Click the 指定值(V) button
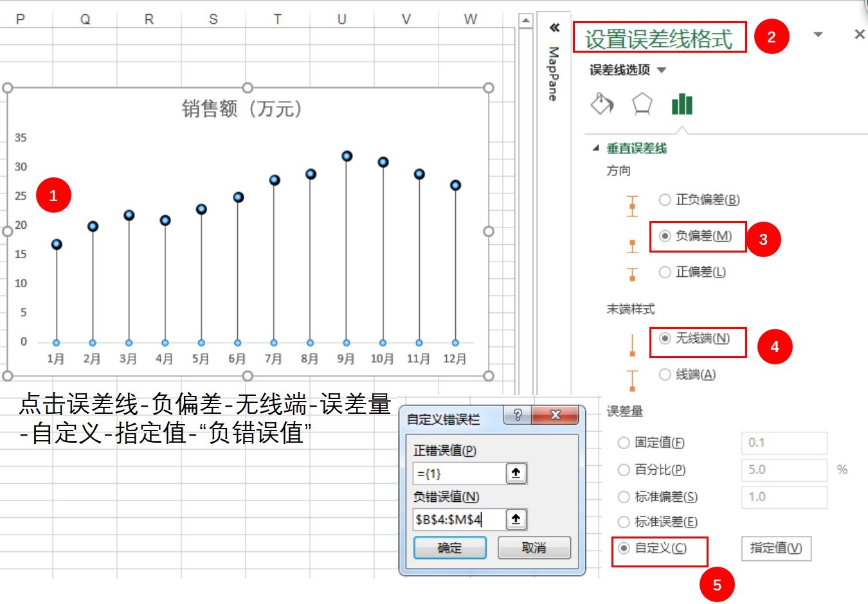This screenshot has height=604, width=868. pyautogui.click(x=776, y=548)
